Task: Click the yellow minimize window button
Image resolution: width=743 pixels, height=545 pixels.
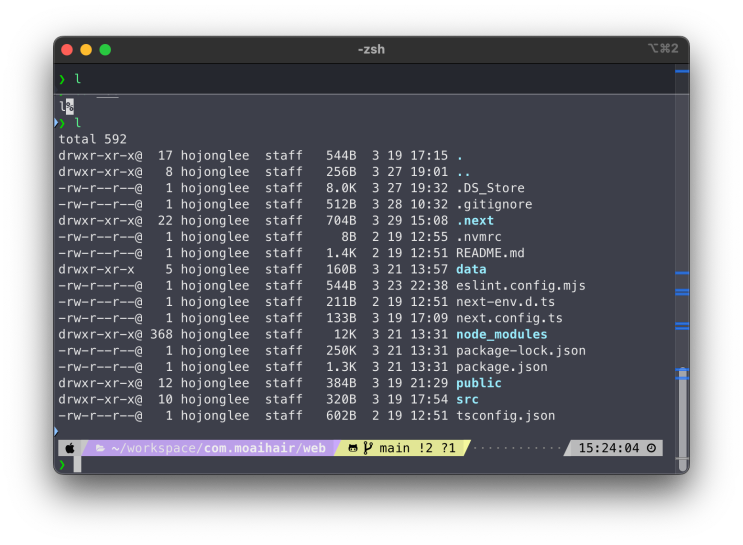Action: click(86, 50)
